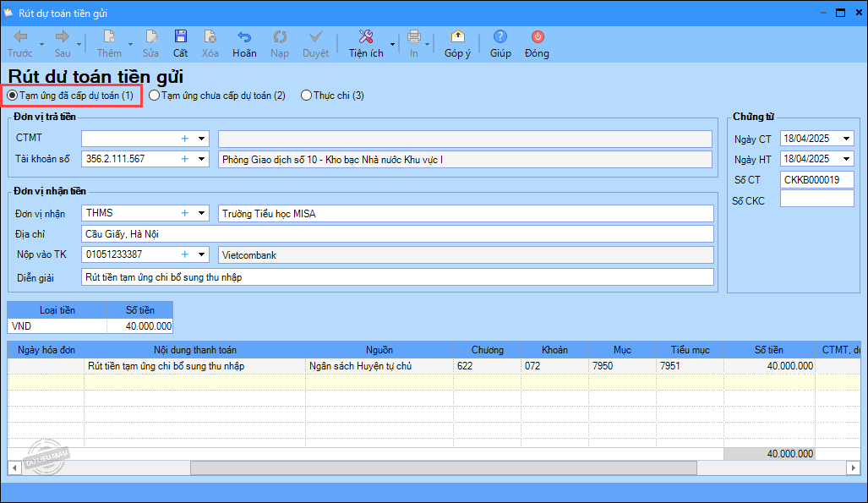Open the Tài khoản số dropdown list
868x503 pixels.
[x=201, y=159]
